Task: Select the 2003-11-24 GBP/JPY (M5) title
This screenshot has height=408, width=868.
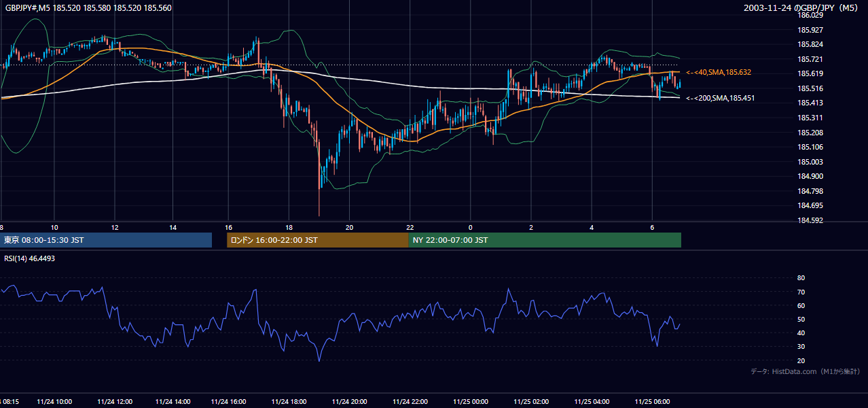Action: tap(801, 8)
